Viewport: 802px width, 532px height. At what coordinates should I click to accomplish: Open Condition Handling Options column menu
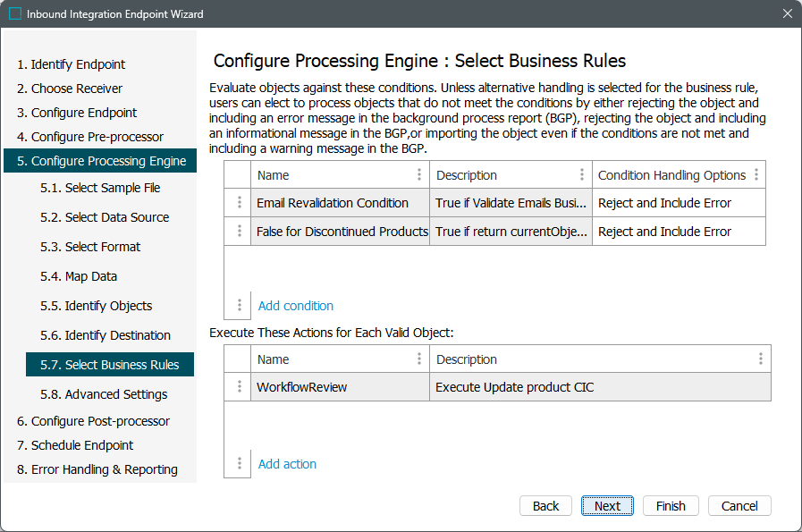point(756,175)
